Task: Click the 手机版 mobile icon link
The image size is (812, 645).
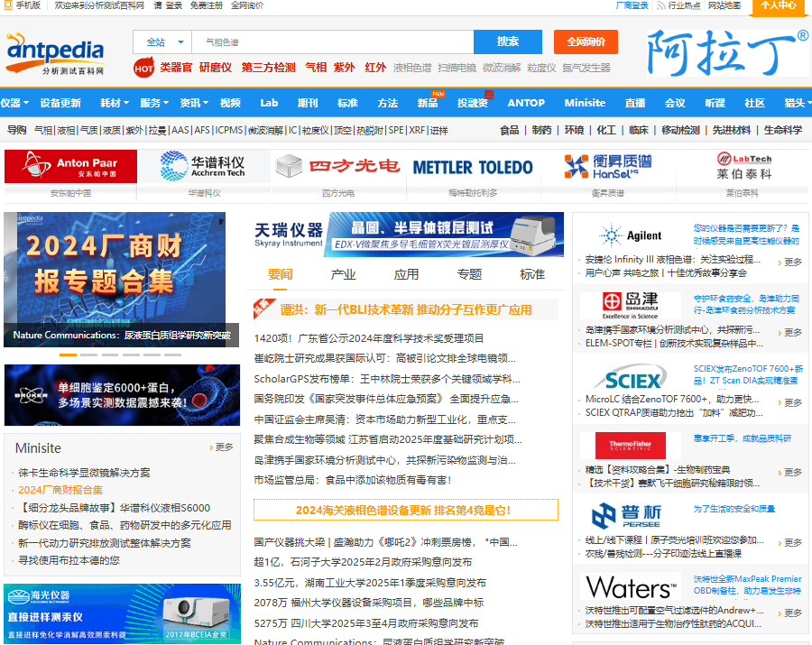Action: [23, 5]
